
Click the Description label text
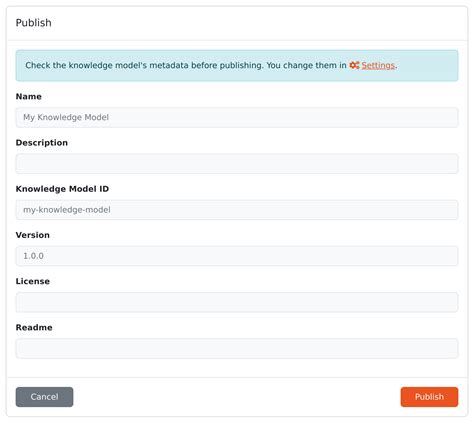coord(42,143)
